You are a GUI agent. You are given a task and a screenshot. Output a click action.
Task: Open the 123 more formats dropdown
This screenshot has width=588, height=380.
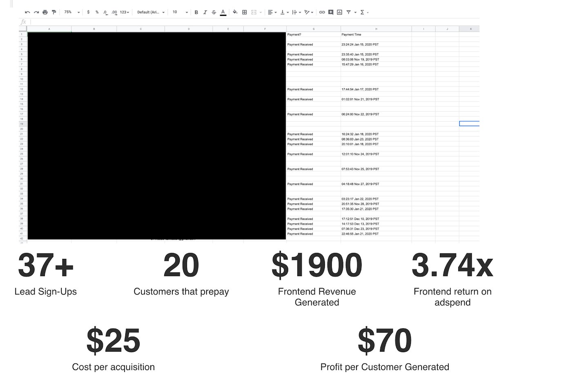124,12
